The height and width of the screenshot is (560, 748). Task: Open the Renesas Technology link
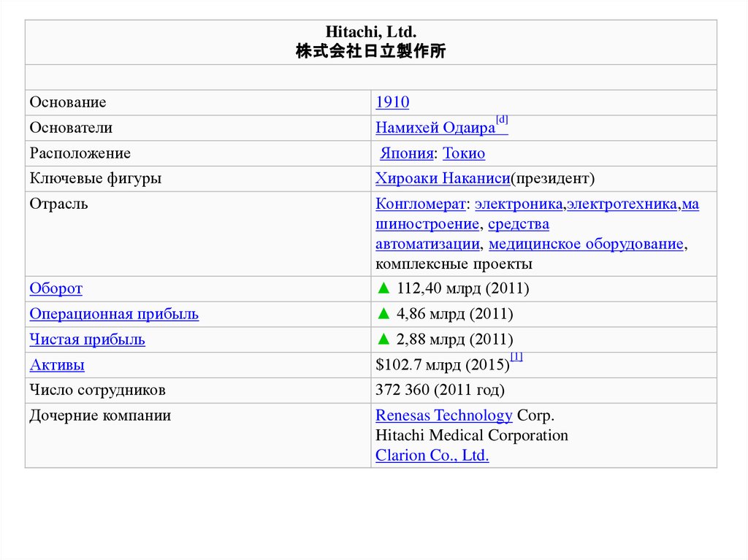click(x=443, y=415)
